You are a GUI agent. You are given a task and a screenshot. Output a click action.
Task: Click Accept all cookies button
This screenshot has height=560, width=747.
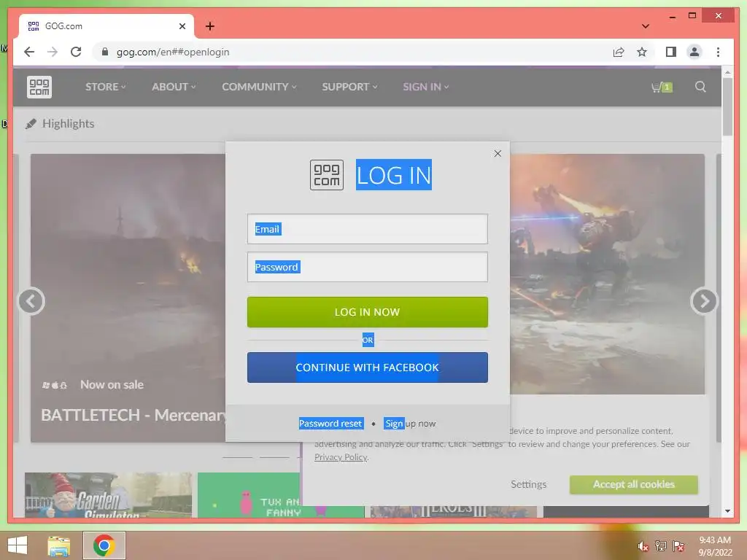[x=634, y=484]
